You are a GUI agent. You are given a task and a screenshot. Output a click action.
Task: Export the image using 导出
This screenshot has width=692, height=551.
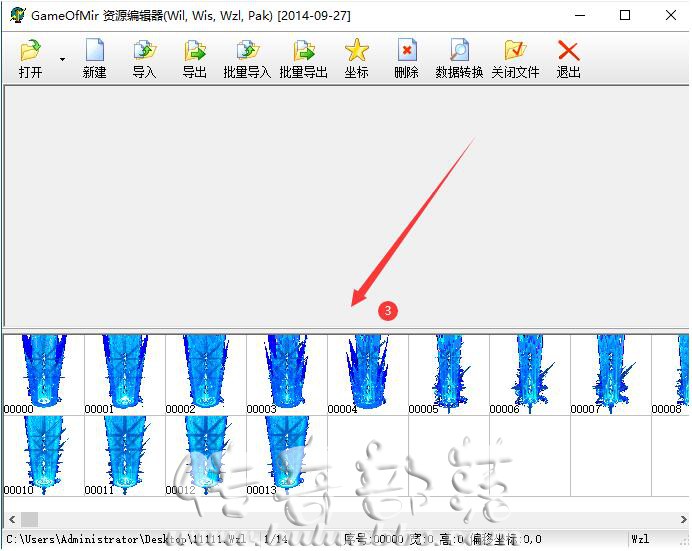pos(195,59)
